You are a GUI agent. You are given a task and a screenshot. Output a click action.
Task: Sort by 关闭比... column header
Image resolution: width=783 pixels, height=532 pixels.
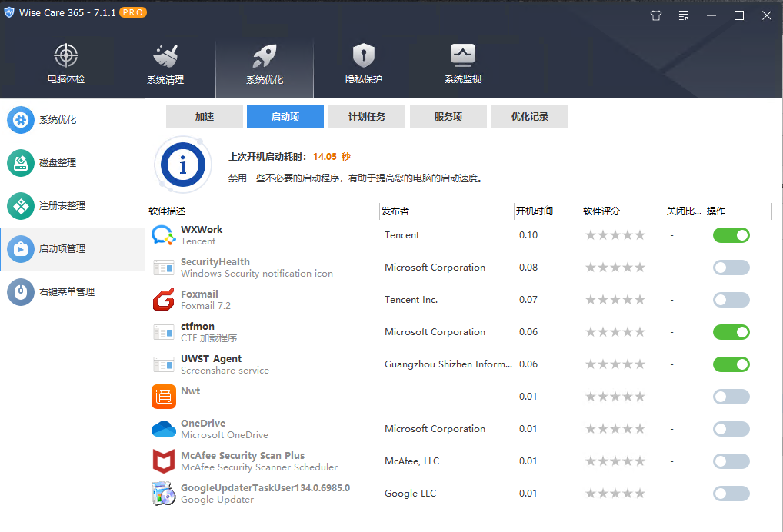pyautogui.click(x=685, y=211)
